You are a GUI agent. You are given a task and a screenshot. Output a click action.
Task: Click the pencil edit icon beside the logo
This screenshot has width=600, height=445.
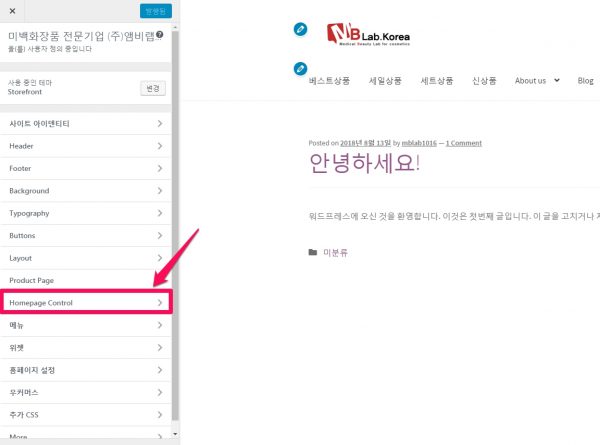(300, 29)
